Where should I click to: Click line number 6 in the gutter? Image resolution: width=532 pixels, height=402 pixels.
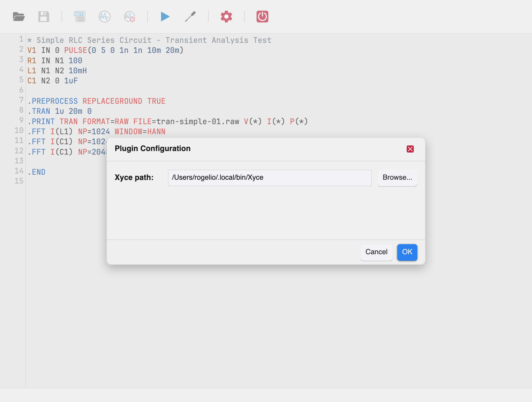(21, 90)
